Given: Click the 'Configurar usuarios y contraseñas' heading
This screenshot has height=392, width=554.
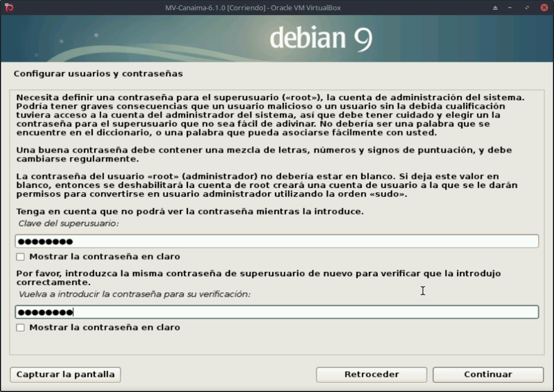Looking at the screenshot, I should [98, 73].
